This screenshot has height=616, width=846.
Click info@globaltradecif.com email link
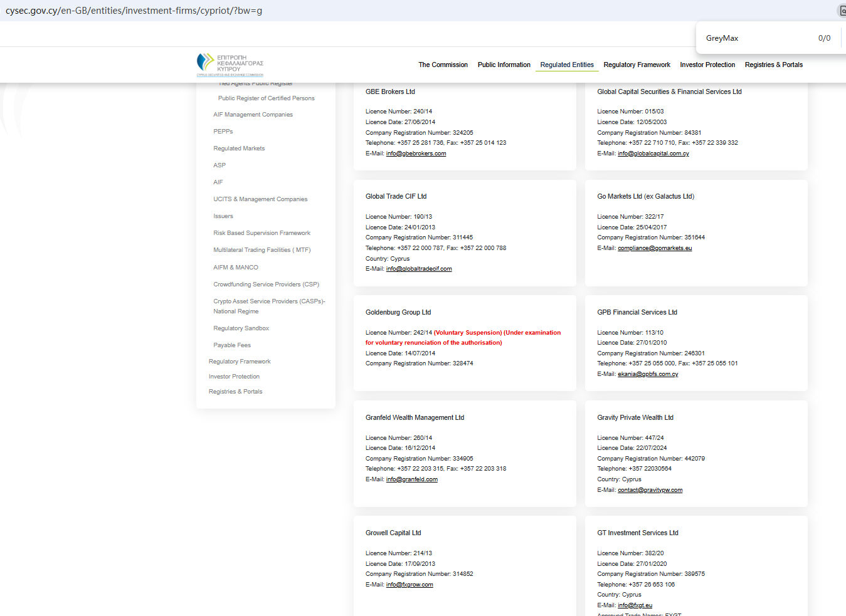(x=419, y=269)
